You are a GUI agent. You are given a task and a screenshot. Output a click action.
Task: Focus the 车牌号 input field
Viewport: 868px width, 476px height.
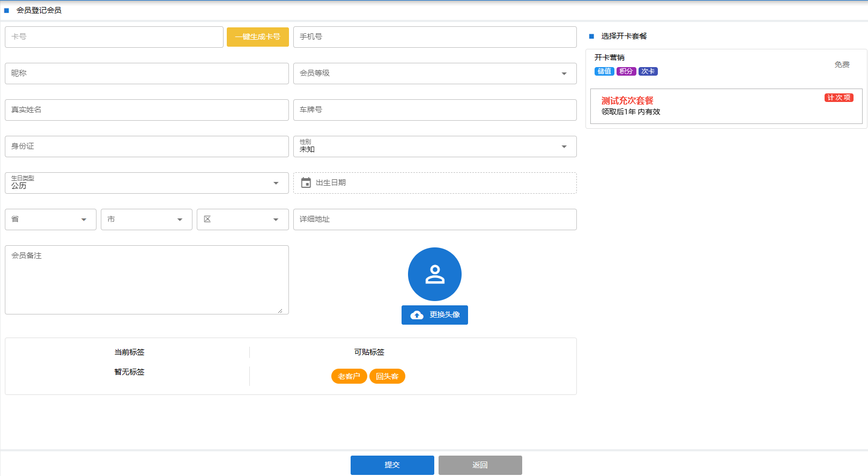435,110
